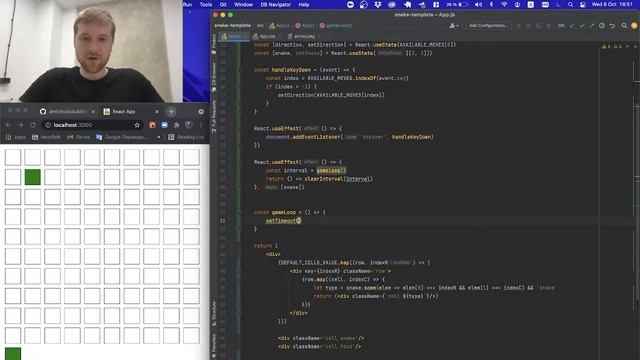Open the Project tool window

click(x=213, y=44)
